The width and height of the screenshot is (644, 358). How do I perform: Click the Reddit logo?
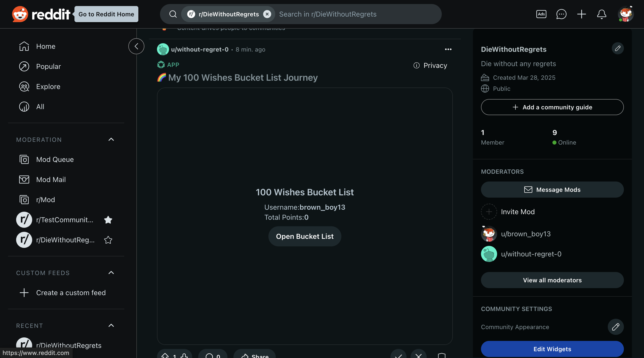[x=41, y=14]
